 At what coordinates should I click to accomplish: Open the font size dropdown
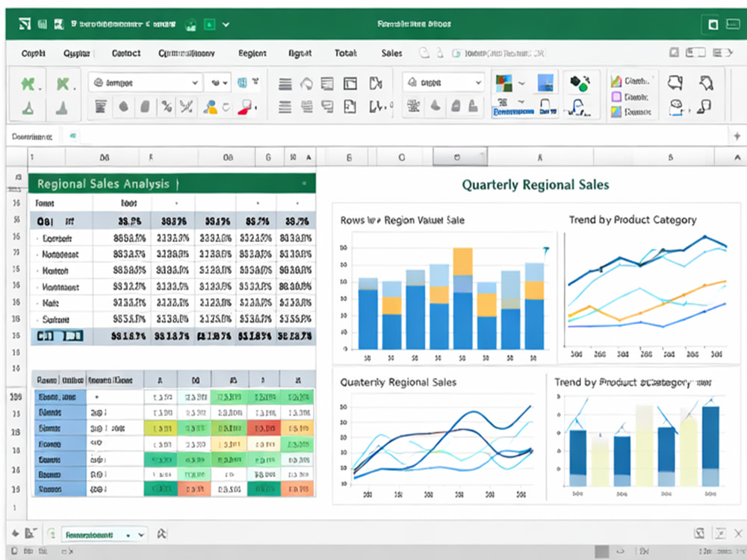pyautogui.click(x=218, y=82)
